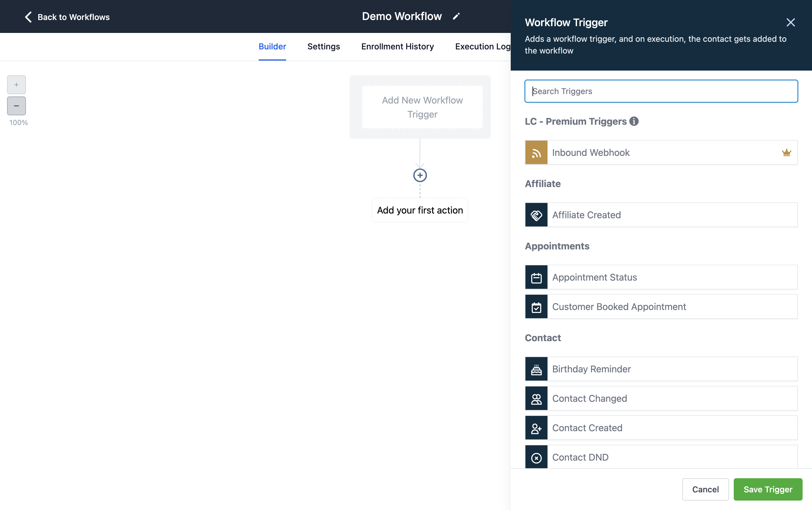Cancel the trigger selection
The image size is (812, 510).
pos(705,489)
